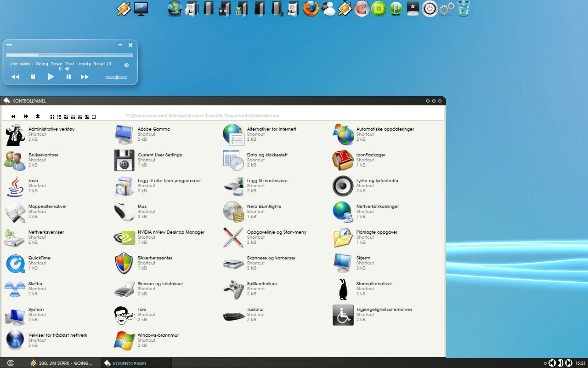This screenshot has width=588, height=368.
Task: Navigate back in the Kontrollpanel window
Action: click(13, 116)
